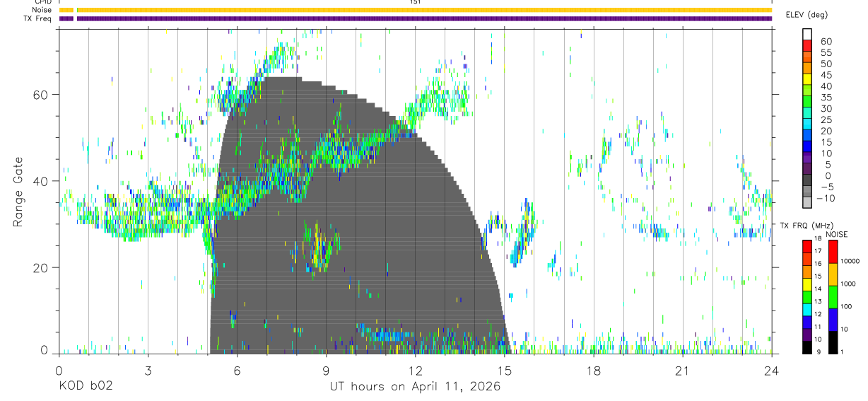The width and height of the screenshot is (868, 401).
Task: Click x-axis tick label '6'
Action: (x=237, y=370)
